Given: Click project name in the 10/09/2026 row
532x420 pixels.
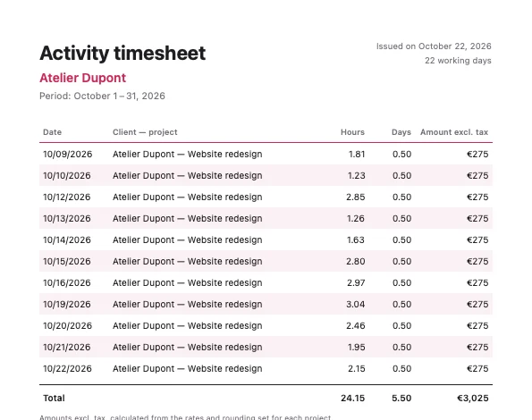Looking at the screenshot, I should (x=187, y=155).
